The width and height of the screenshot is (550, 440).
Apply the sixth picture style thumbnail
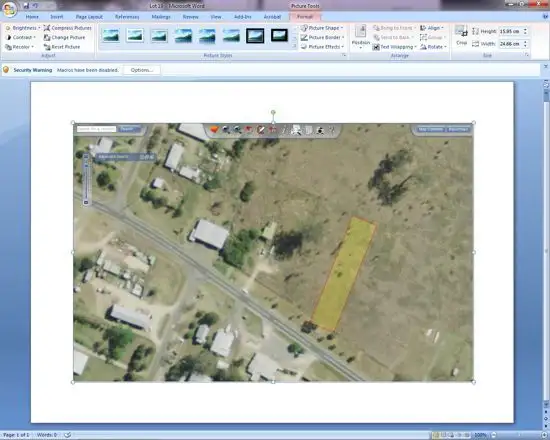coord(231,35)
